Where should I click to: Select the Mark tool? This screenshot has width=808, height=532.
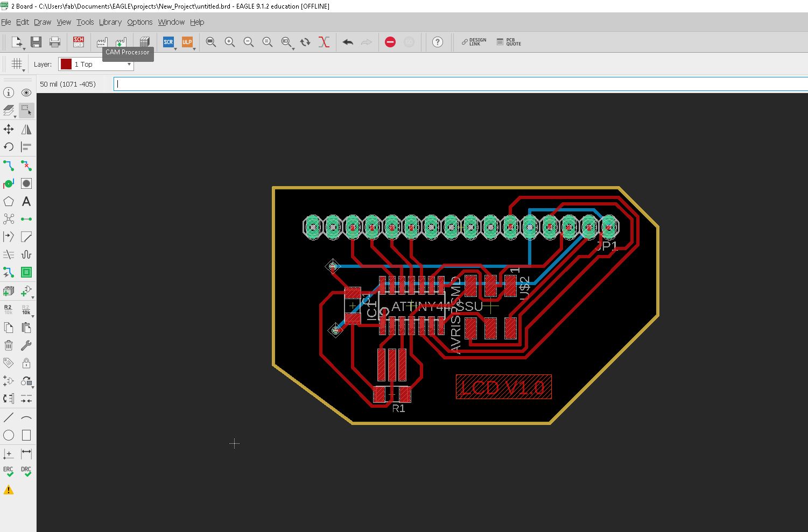(9, 453)
